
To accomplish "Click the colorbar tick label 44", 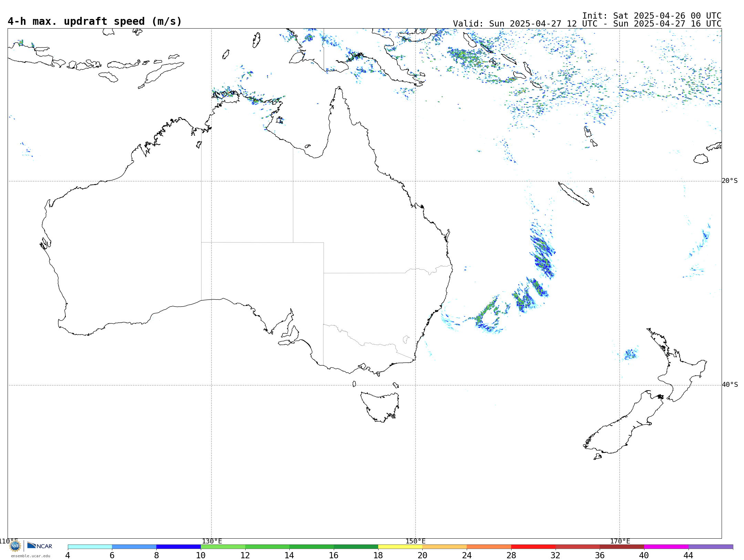I will click(x=689, y=555).
